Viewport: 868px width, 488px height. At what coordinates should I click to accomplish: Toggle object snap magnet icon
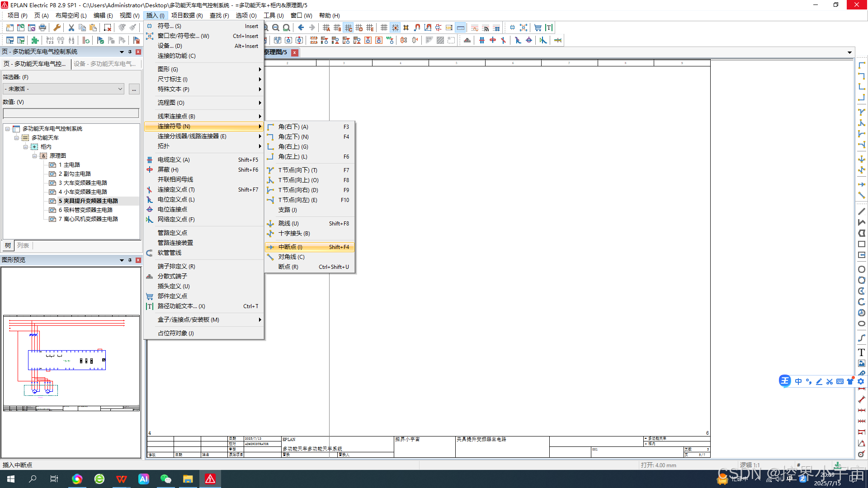tap(417, 28)
